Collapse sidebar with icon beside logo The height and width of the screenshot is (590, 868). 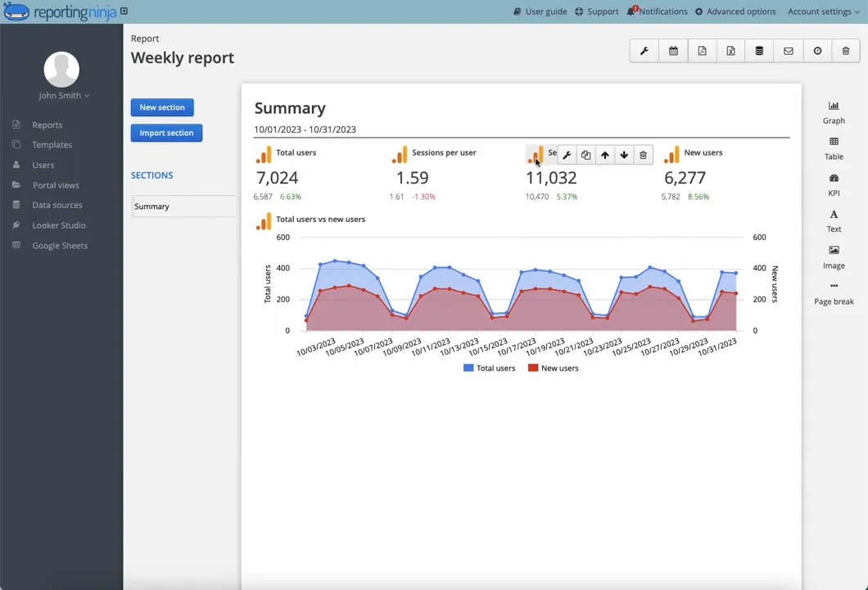point(124,11)
